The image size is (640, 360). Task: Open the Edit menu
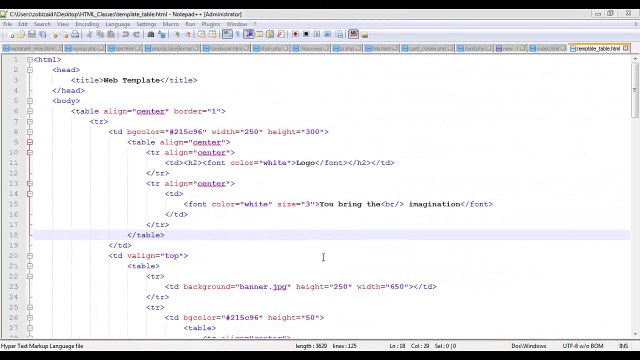pyautogui.click(x=23, y=24)
